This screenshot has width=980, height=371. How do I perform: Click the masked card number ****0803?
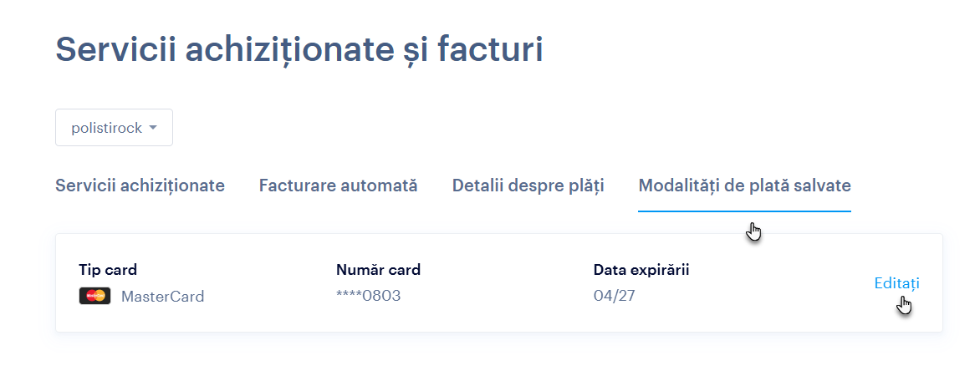(x=368, y=296)
